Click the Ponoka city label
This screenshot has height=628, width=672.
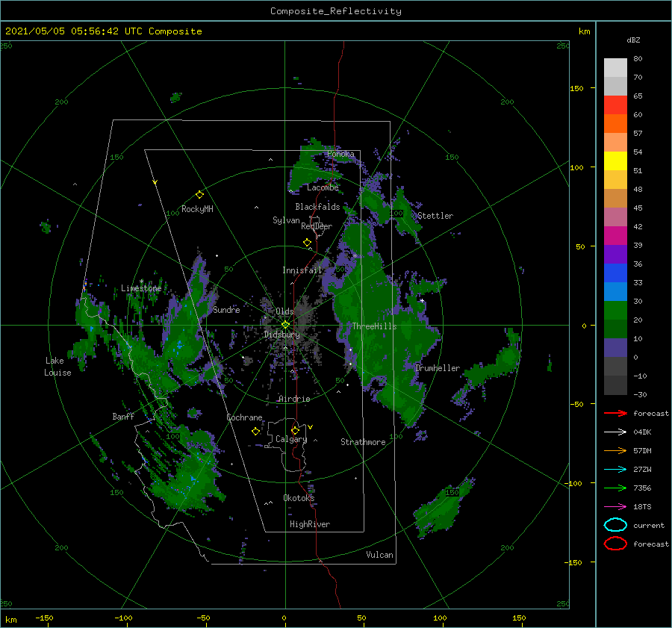pos(340,154)
